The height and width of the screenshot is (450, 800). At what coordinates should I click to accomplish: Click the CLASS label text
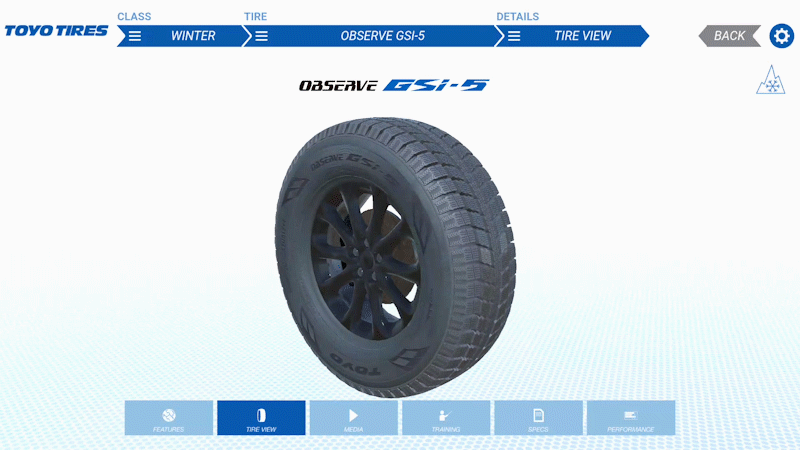(x=134, y=16)
